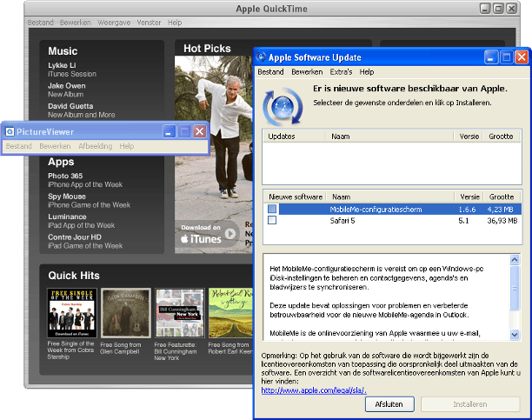Click the description scrollbar down arrow
Screen dimensions: 532x420
pyautogui.click(x=515, y=334)
